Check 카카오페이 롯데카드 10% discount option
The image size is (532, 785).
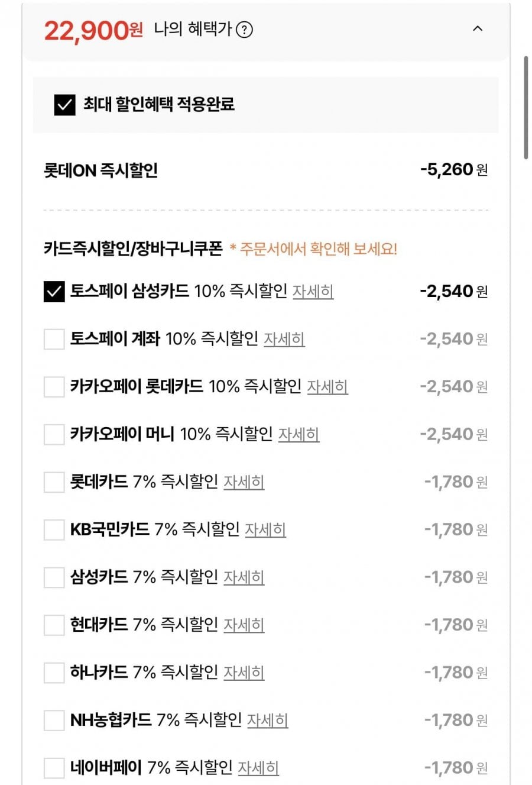pos(54,387)
